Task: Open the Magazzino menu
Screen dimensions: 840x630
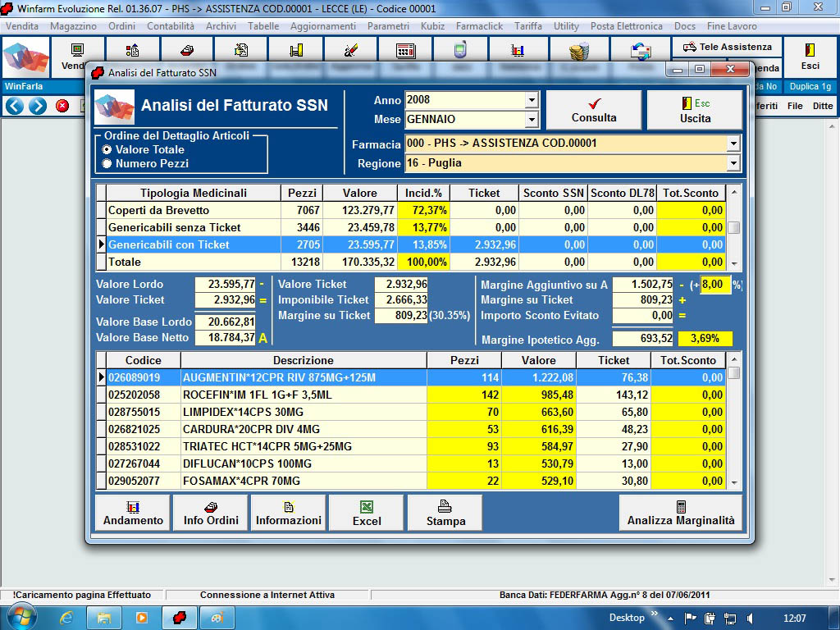Action: [x=73, y=26]
